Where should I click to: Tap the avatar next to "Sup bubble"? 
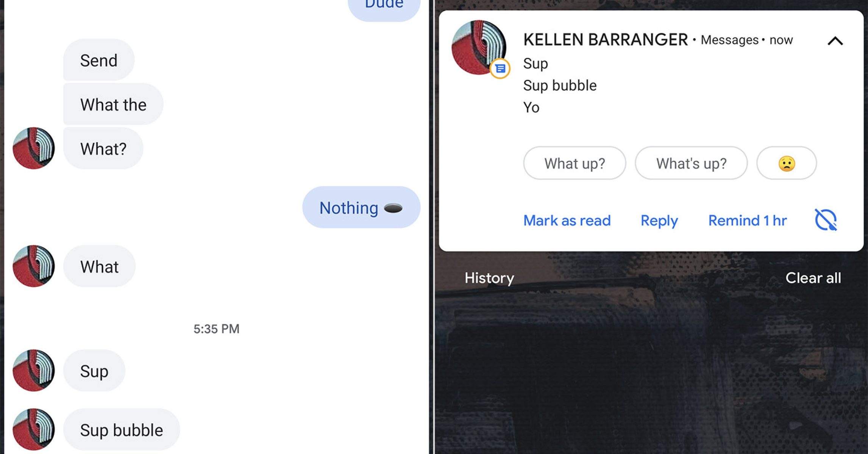pos(34,429)
